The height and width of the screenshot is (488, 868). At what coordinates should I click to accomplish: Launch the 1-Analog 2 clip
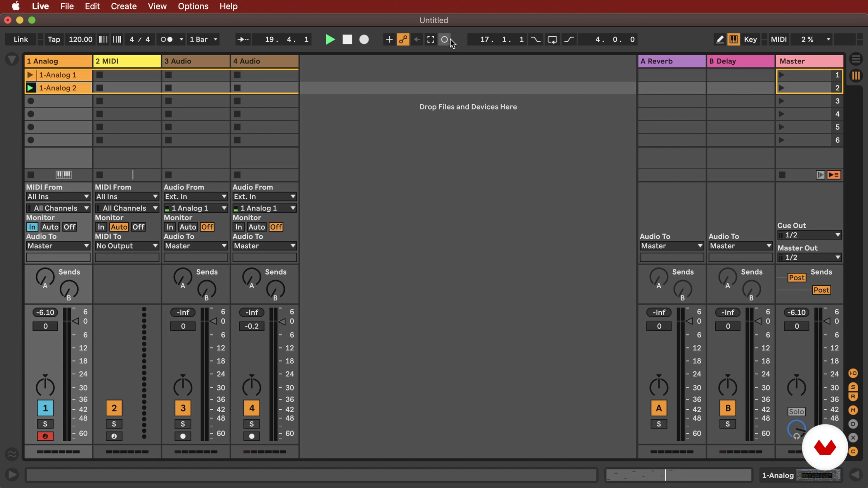(x=30, y=88)
